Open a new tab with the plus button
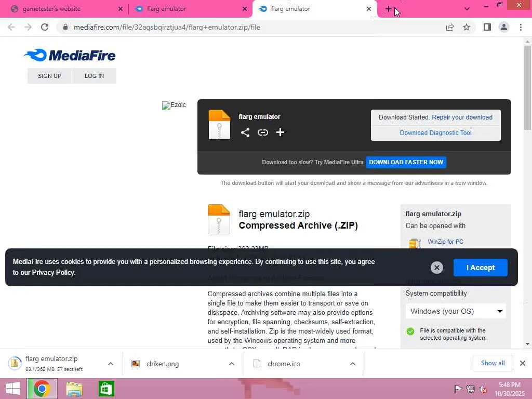532x399 pixels. coord(389,9)
